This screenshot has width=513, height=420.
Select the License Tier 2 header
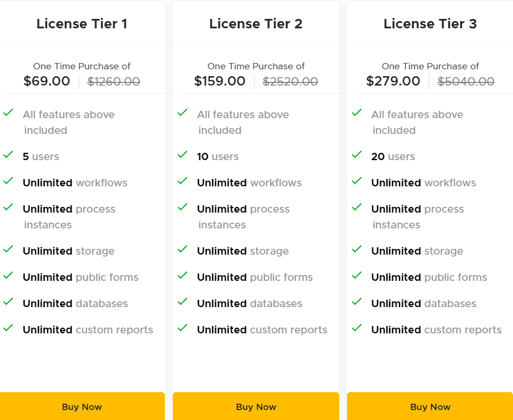tap(256, 24)
